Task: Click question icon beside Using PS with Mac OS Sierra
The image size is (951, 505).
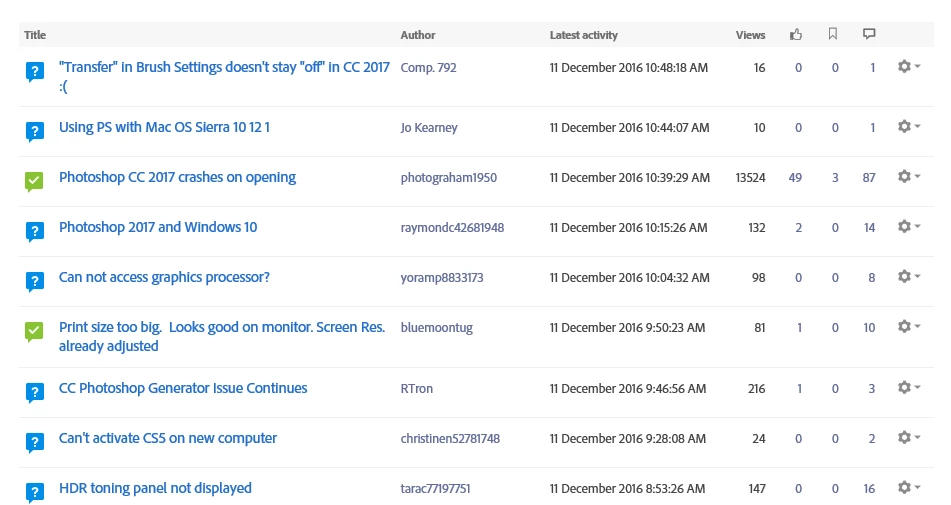Action: coord(35,132)
